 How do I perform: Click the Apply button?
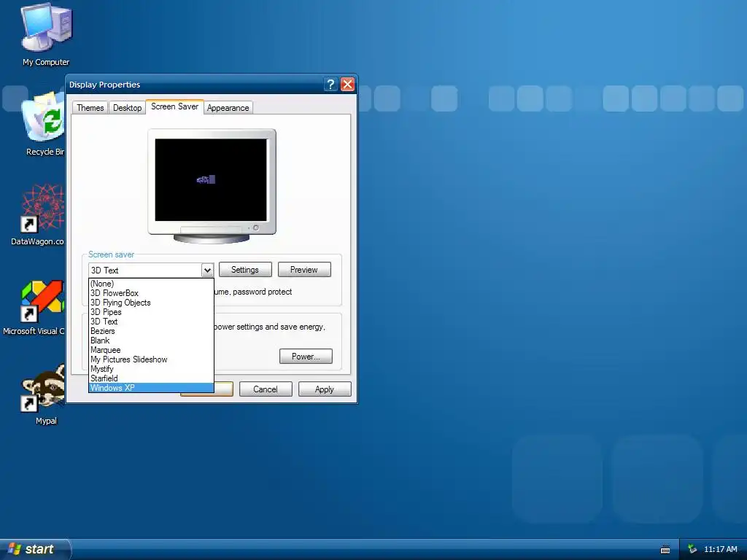pyautogui.click(x=325, y=389)
